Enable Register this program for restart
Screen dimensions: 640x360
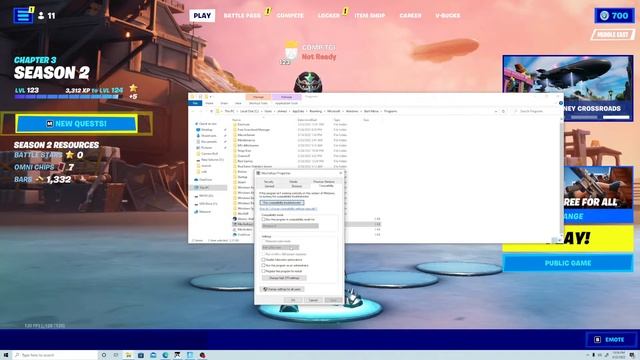pos(264,271)
